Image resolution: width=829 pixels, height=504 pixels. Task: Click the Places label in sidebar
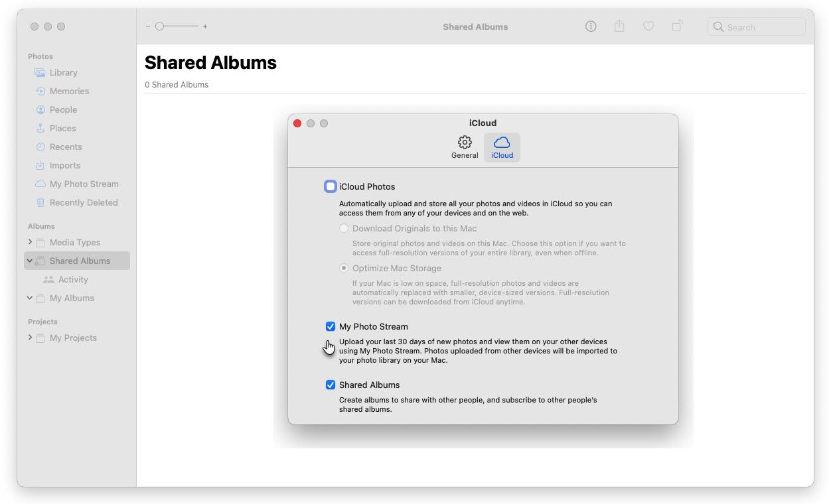[63, 129]
